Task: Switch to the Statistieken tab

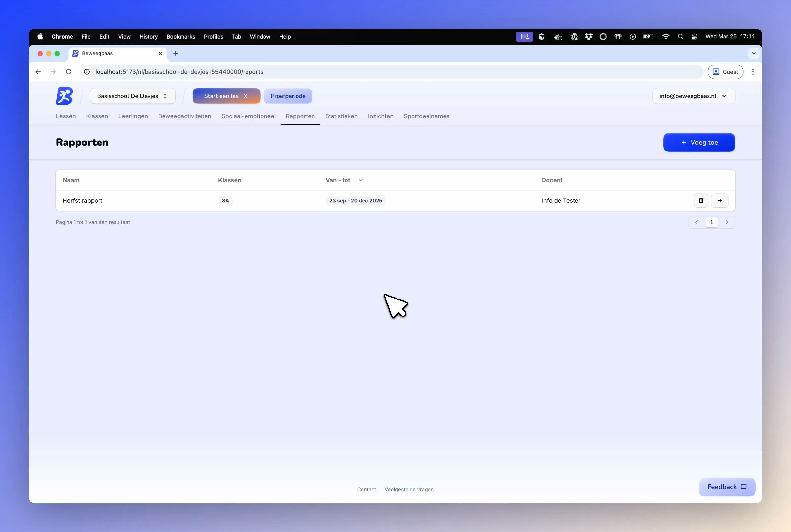Action: [341, 116]
